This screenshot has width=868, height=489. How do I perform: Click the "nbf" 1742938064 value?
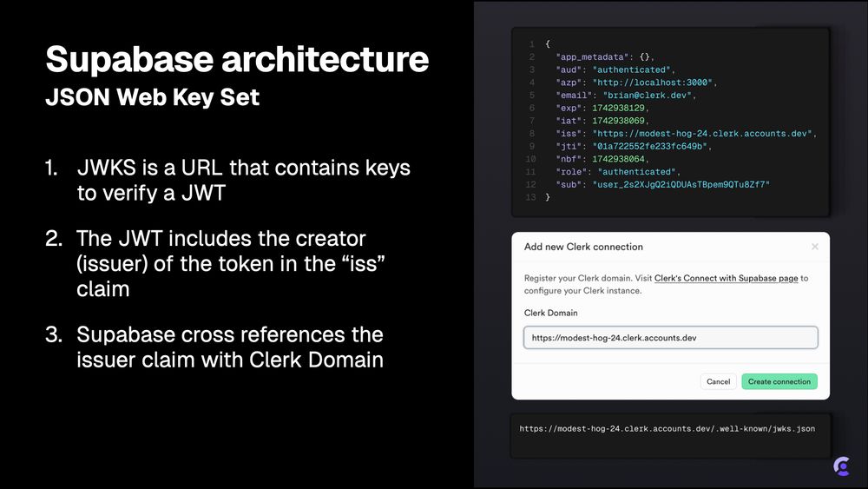(620, 159)
